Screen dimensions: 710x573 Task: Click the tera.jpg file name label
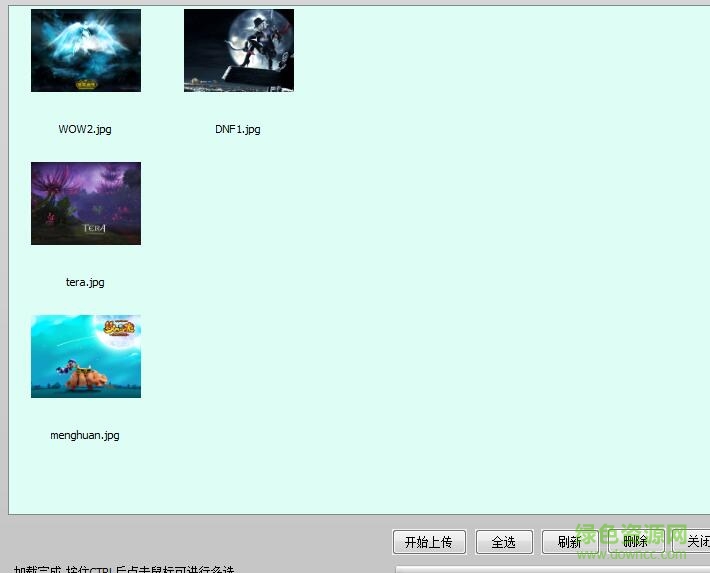(85, 283)
